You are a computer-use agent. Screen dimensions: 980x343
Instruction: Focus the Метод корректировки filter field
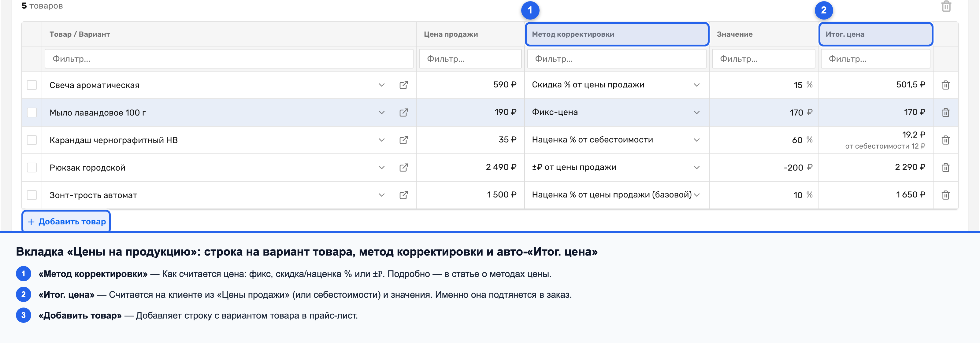[x=616, y=59]
